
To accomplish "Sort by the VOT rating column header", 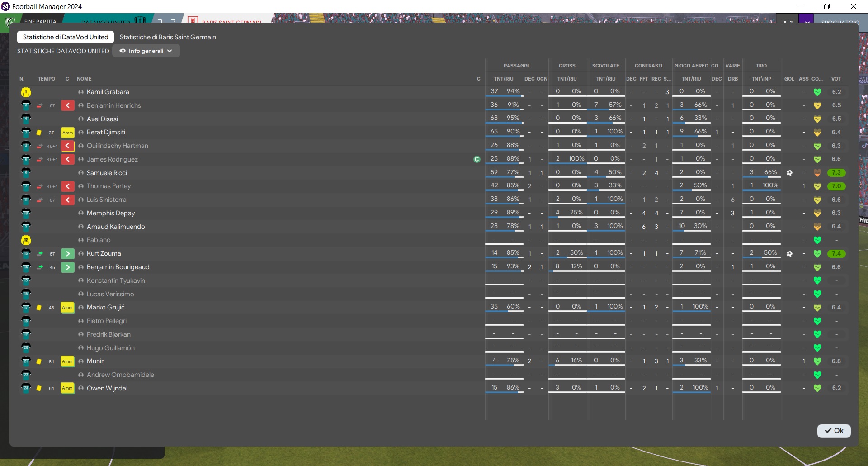I will [x=836, y=79].
